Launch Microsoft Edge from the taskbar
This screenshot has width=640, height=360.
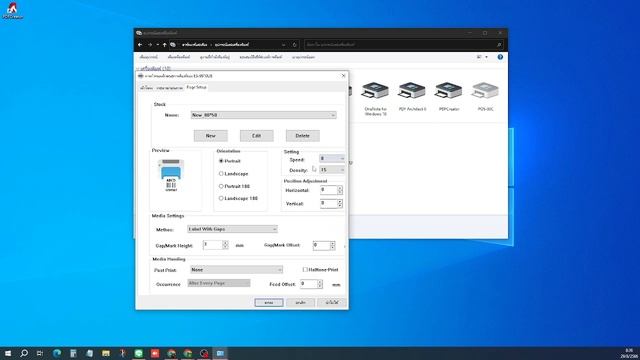pos(57,353)
